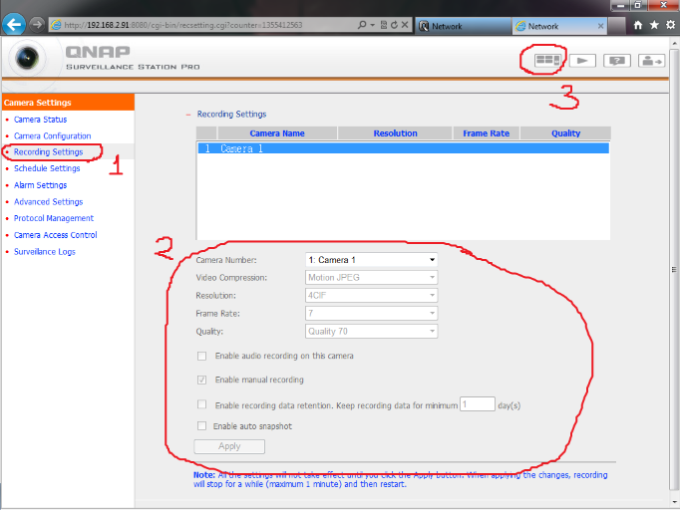This screenshot has width=680, height=511.
Task: Click the browser back arrow button
Action: click(14, 25)
